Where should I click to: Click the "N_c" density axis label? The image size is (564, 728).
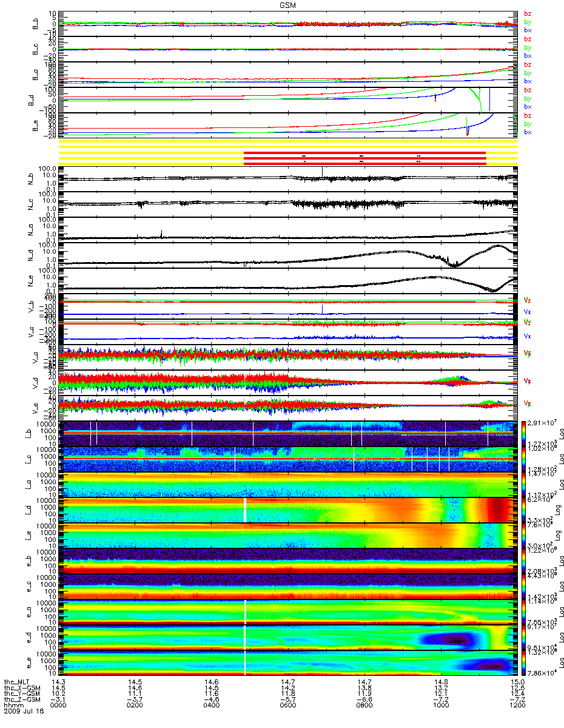[30, 204]
